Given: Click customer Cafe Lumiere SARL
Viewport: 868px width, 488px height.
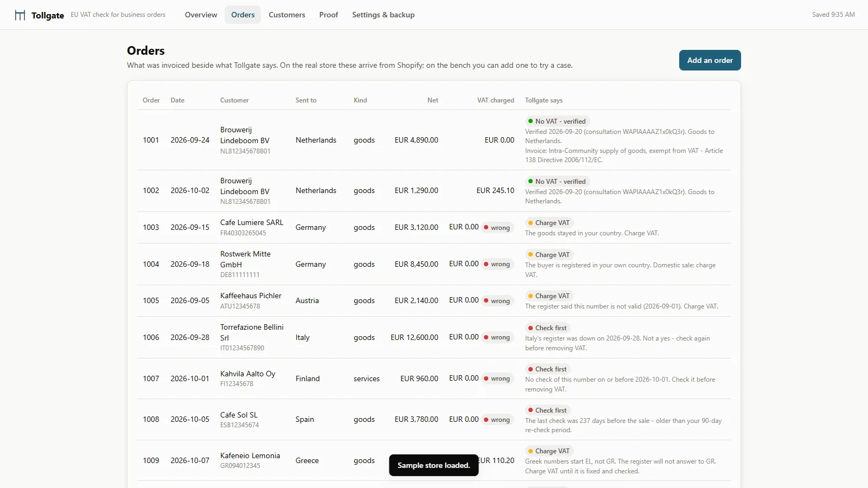Looking at the screenshot, I should (x=252, y=222).
